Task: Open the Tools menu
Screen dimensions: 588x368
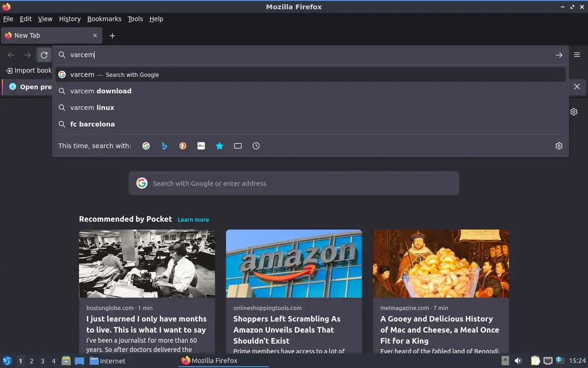Action: (x=135, y=19)
